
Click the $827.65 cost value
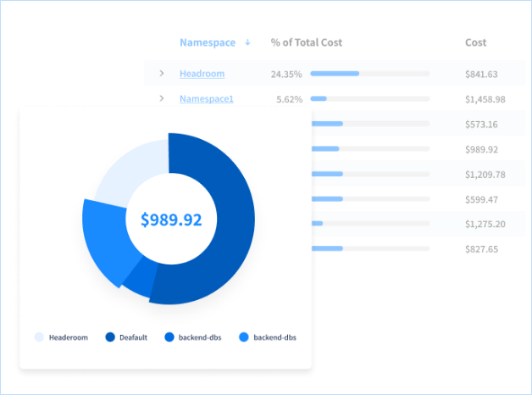tap(481, 249)
